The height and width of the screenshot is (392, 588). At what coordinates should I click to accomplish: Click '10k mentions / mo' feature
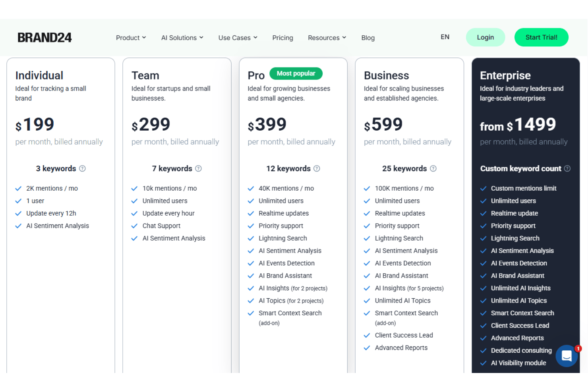(x=170, y=188)
